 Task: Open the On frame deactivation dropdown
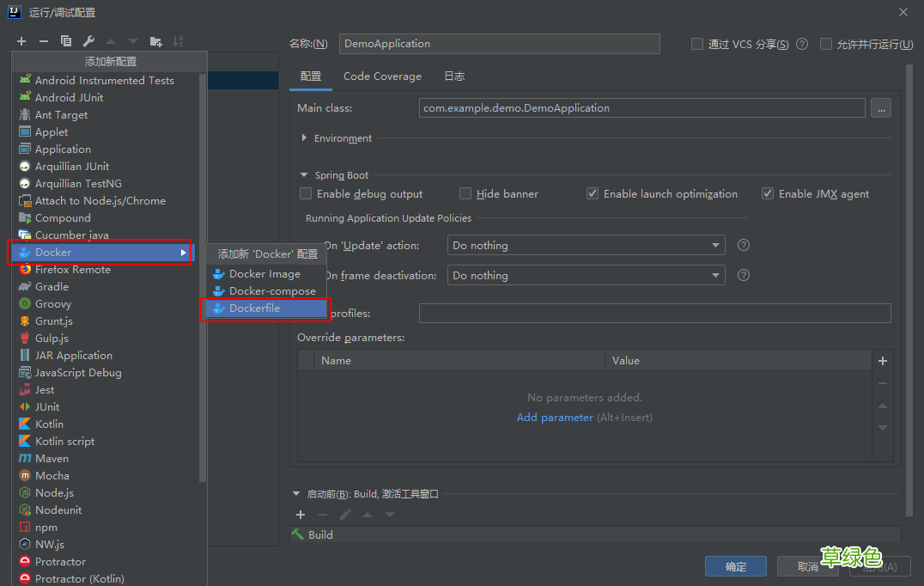click(586, 276)
